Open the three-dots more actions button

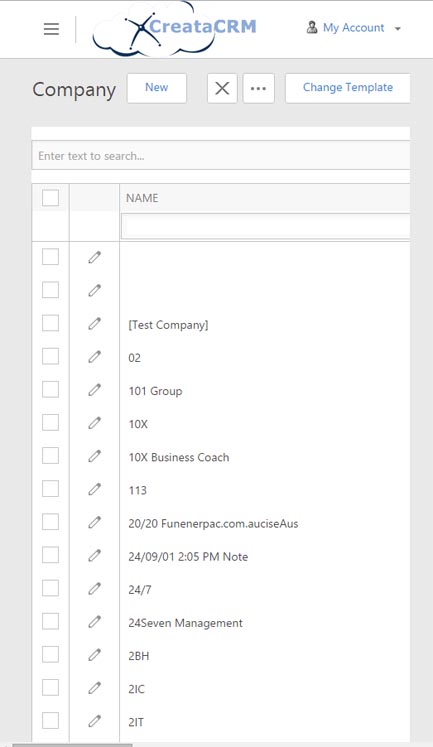[258, 88]
